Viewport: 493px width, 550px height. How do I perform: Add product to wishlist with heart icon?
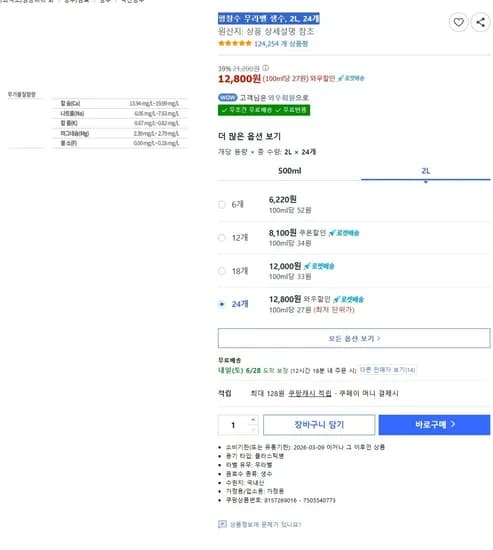click(458, 22)
